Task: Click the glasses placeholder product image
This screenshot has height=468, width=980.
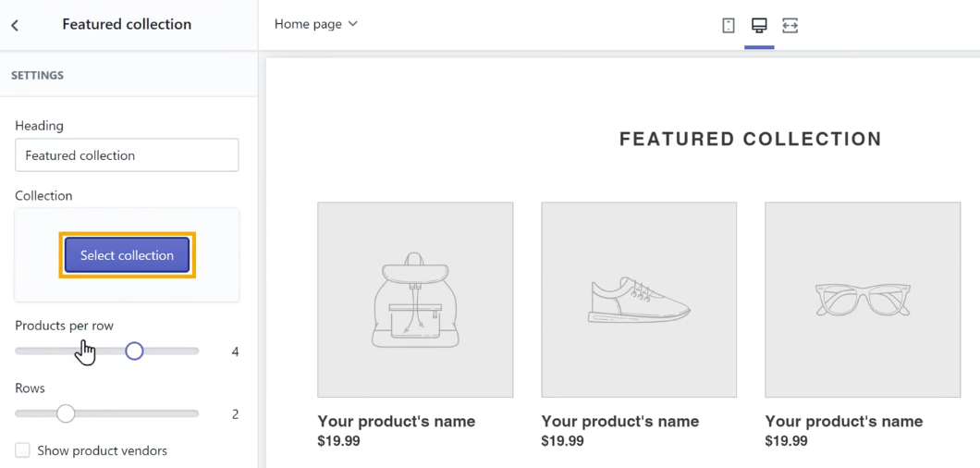Action: pos(863,300)
